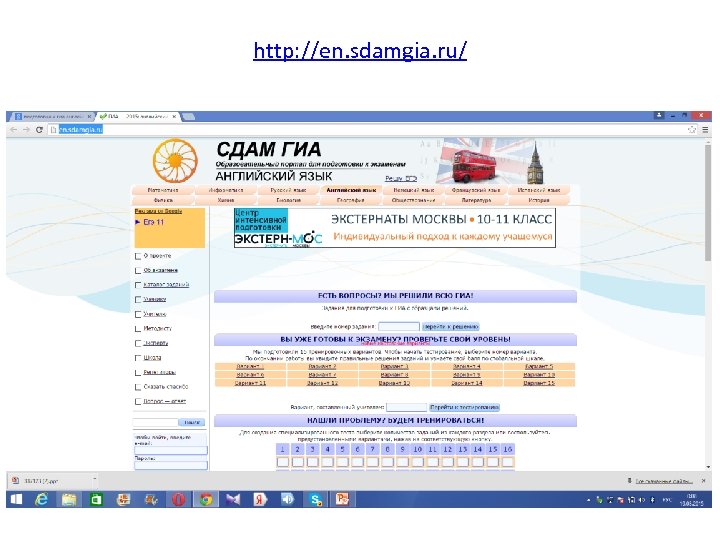Reload the page with the refresh icon
This screenshot has height=540, width=720.
click(x=39, y=130)
